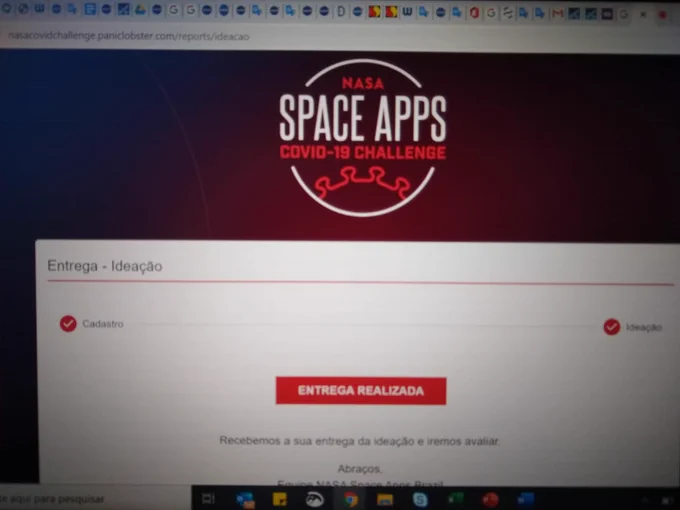This screenshot has height=510, width=680.
Task: Click the 'Entrega - Ideação' heading text
Action: click(x=105, y=266)
